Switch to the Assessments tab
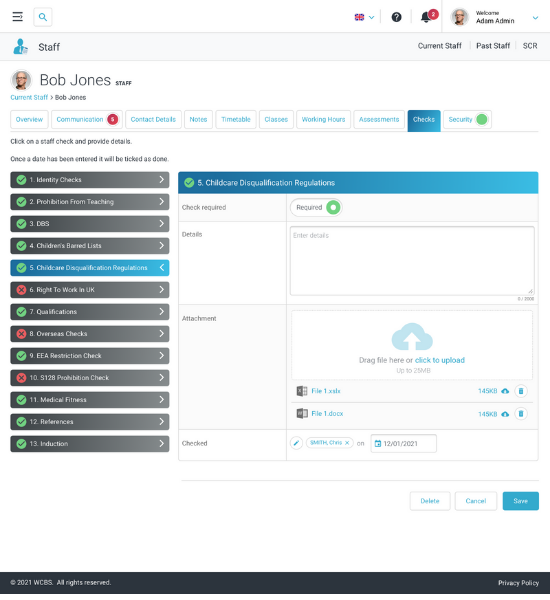Image resolution: width=550 pixels, height=600 pixels. (x=379, y=119)
